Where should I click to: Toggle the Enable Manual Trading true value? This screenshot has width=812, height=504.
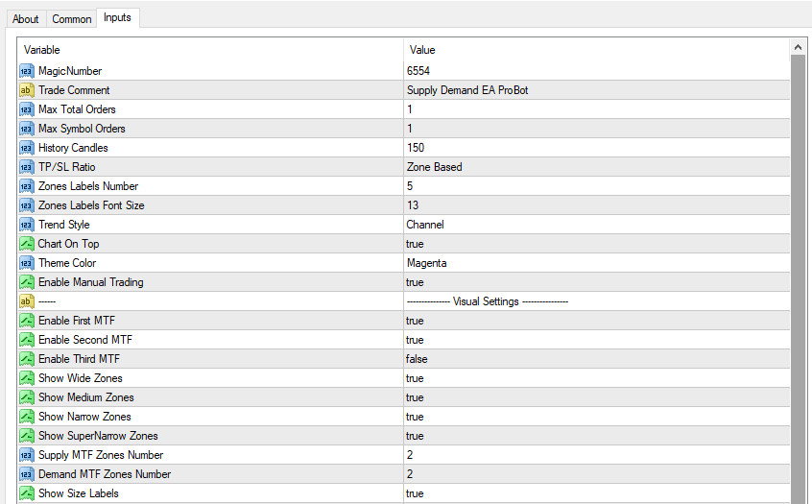415,282
